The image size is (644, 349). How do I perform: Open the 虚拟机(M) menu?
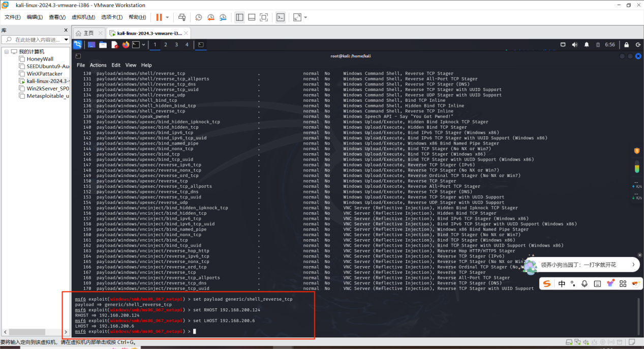click(x=83, y=17)
